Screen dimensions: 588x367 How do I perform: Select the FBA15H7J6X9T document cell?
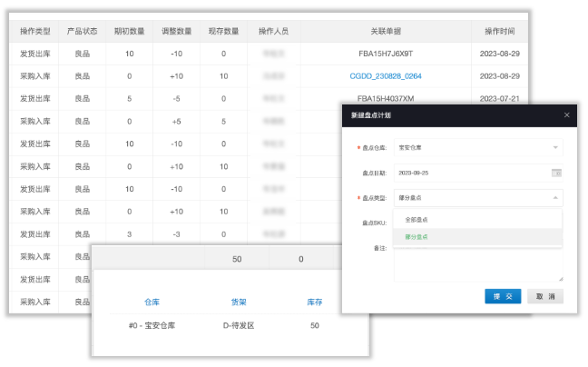click(x=386, y=54)
